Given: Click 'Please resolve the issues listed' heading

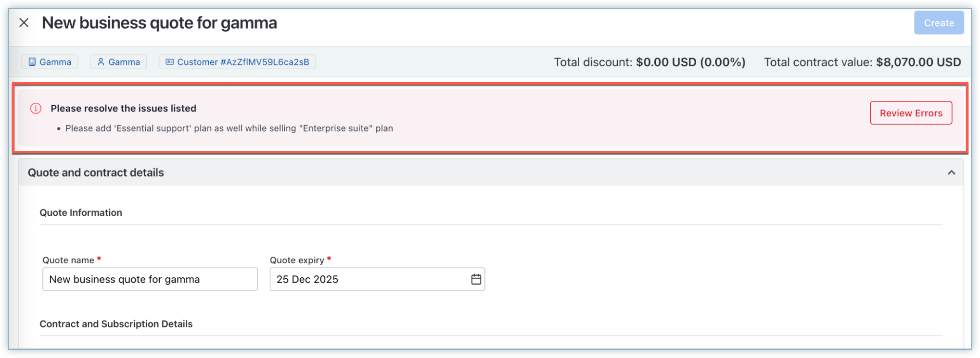Looking at the screenshot, I should (123, 109).
